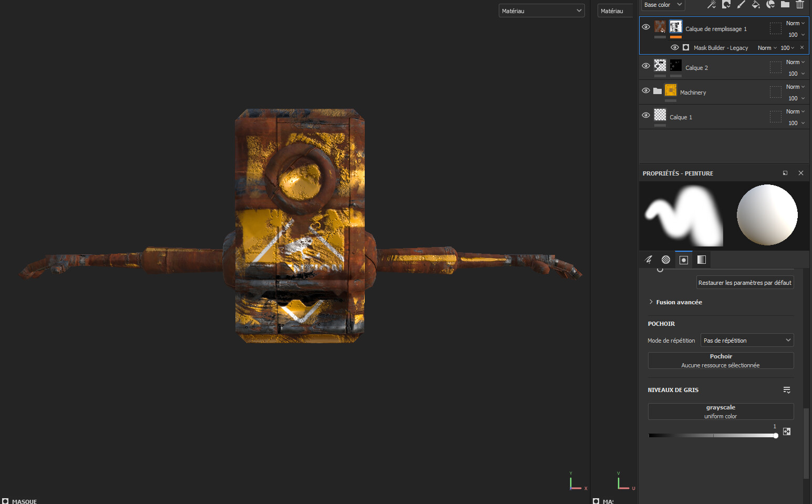Click the Pochoir resource selection button

tap(721, 360)
